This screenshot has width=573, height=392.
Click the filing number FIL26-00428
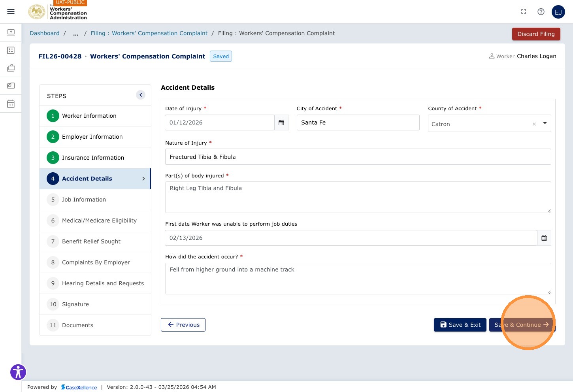point(60,56)
